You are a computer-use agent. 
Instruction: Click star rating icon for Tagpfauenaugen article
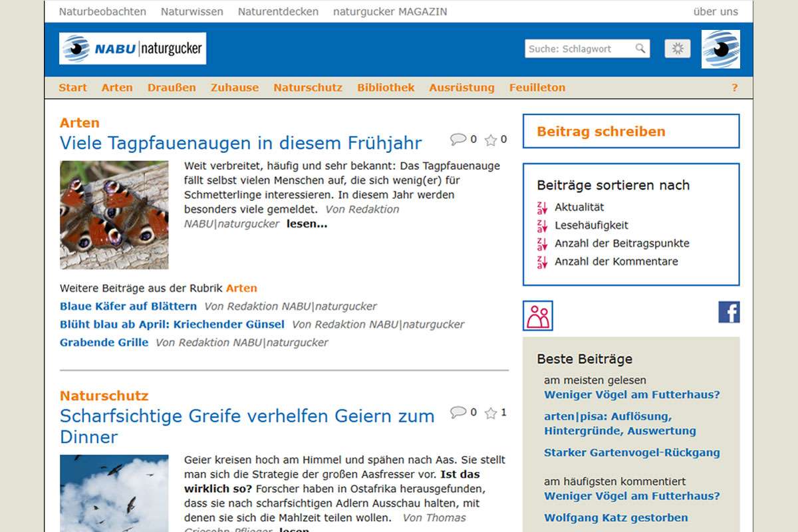pos(491,140)
